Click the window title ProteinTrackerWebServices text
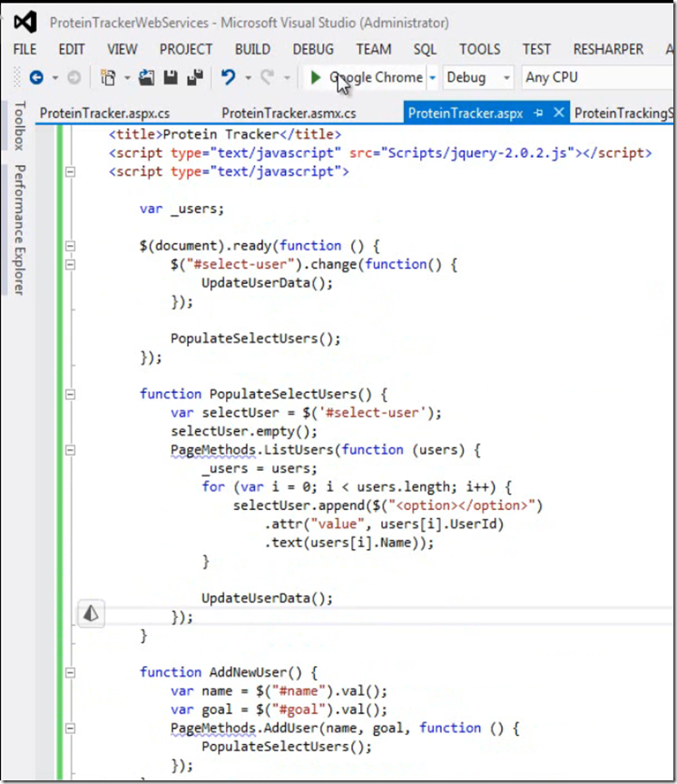Screen dimensions: 677x784 tap(129, 23)
